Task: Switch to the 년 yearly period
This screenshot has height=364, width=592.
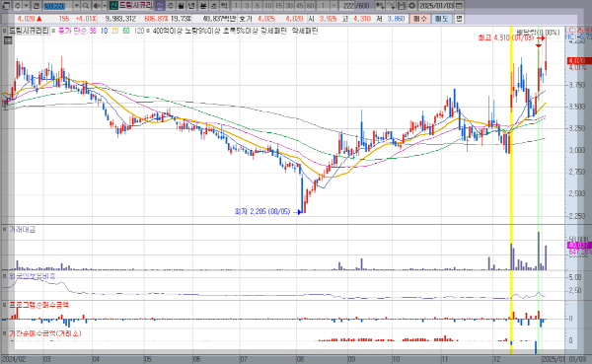Action: (191, 6)
